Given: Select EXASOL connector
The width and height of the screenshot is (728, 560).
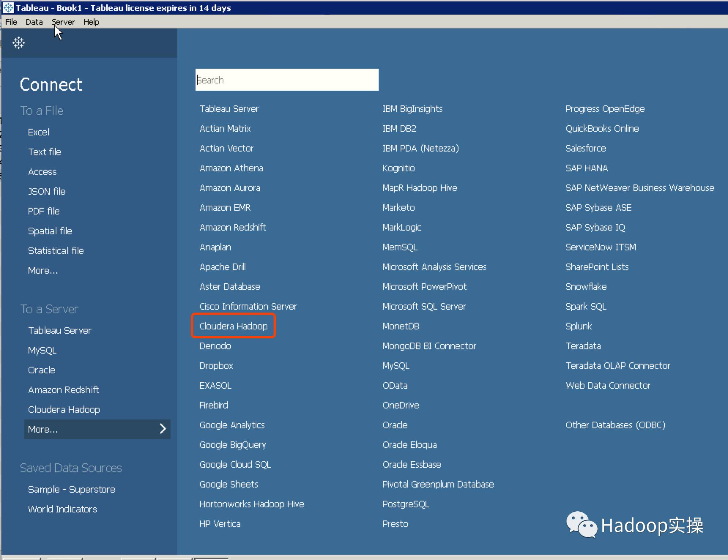Looking at the screenshot, I should click(x=215, y=385).
